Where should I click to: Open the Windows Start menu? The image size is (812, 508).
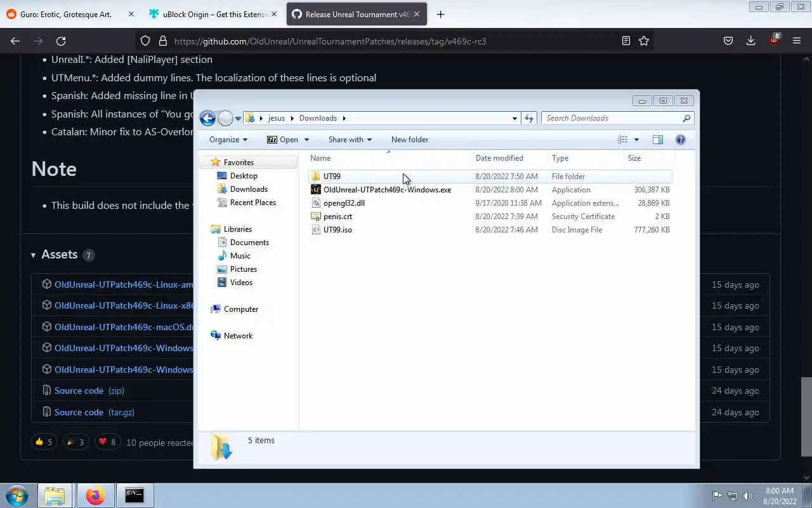[17, 495]
